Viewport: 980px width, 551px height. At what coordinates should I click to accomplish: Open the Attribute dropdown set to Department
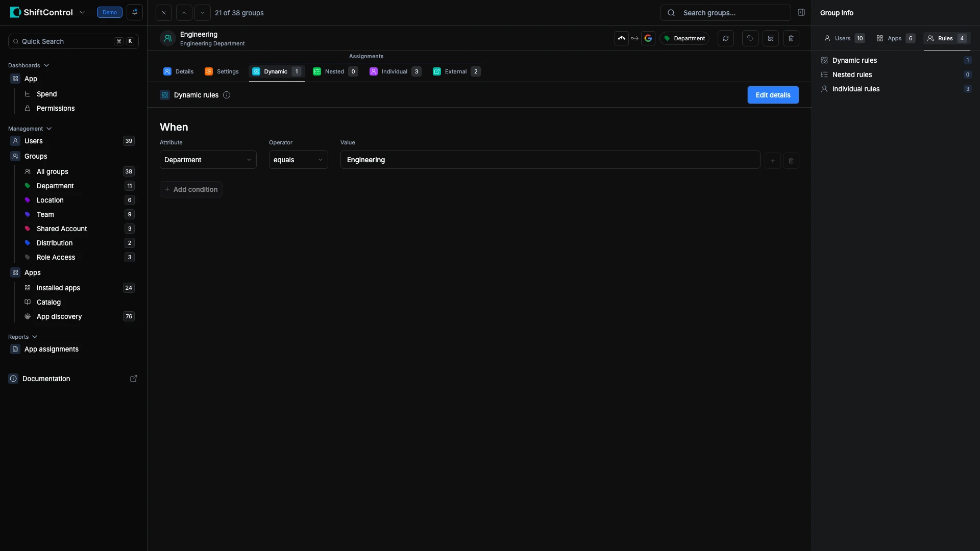pos(208,160)
